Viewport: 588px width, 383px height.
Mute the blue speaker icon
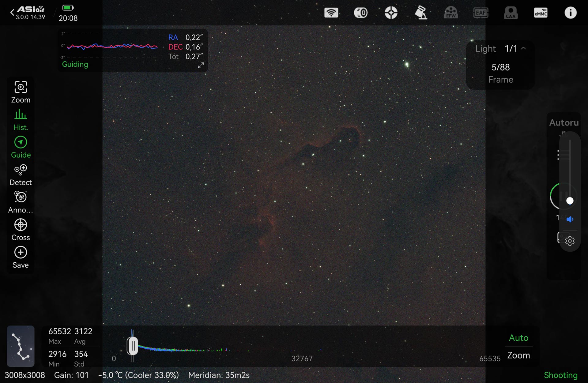(x=570, y=219)
